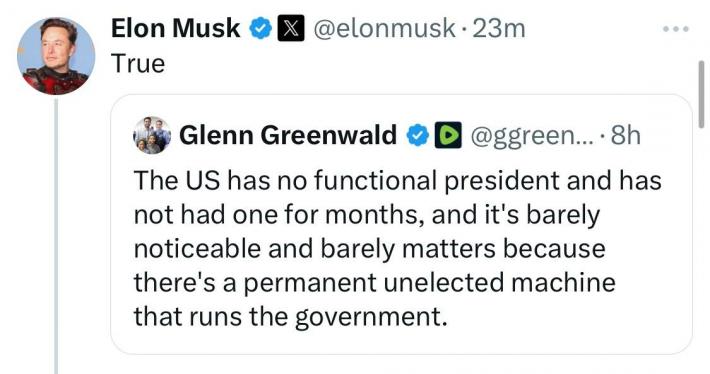Image resolution: width=710 pixels, height=374 pixels.
Task: Open the @elonmusk handle link
Action: (384, 29)
